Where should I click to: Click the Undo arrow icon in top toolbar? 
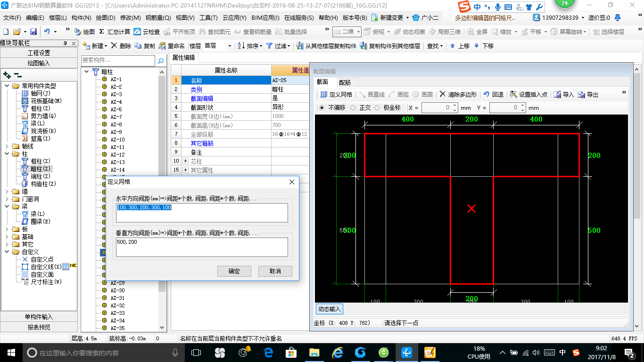(x=47, y=32)
